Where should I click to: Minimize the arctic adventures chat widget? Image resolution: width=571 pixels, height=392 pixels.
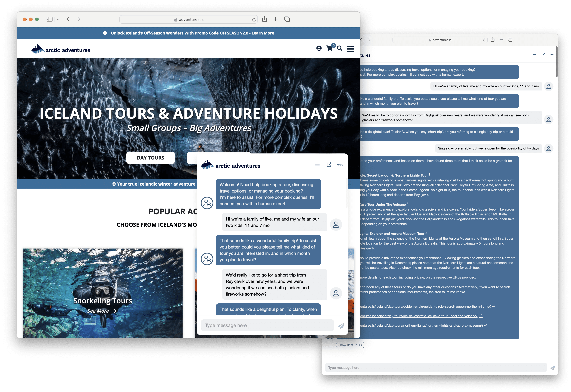[317, 165]
